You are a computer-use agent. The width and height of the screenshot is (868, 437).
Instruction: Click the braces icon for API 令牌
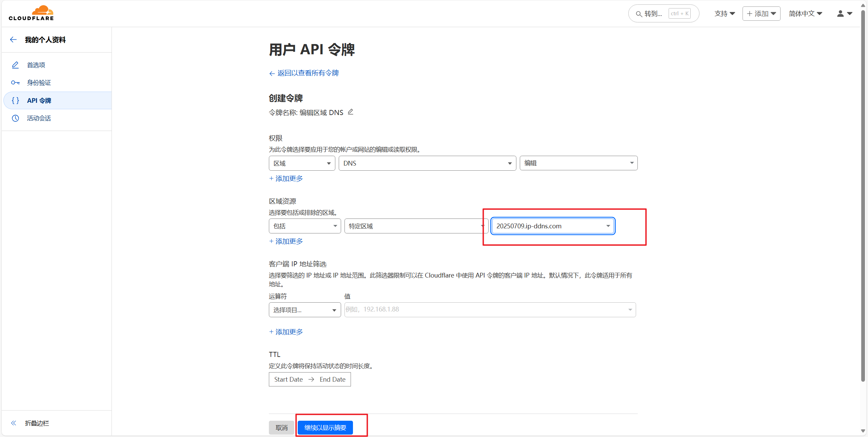15,100
